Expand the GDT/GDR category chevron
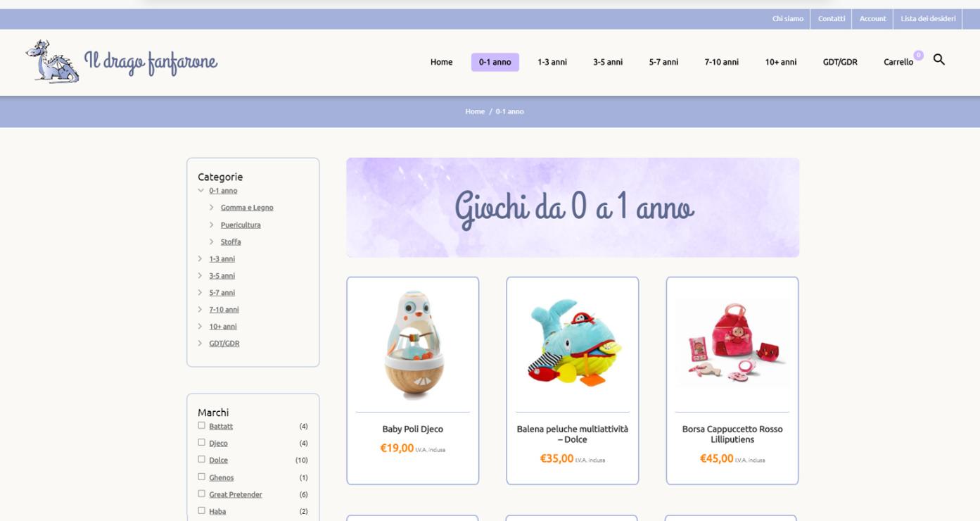 point(201,343)
